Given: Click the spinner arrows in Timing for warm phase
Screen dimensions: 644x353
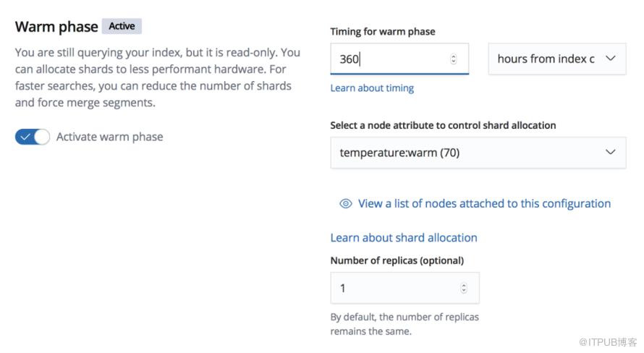Looking at the screenshot, I should [454, 59].
